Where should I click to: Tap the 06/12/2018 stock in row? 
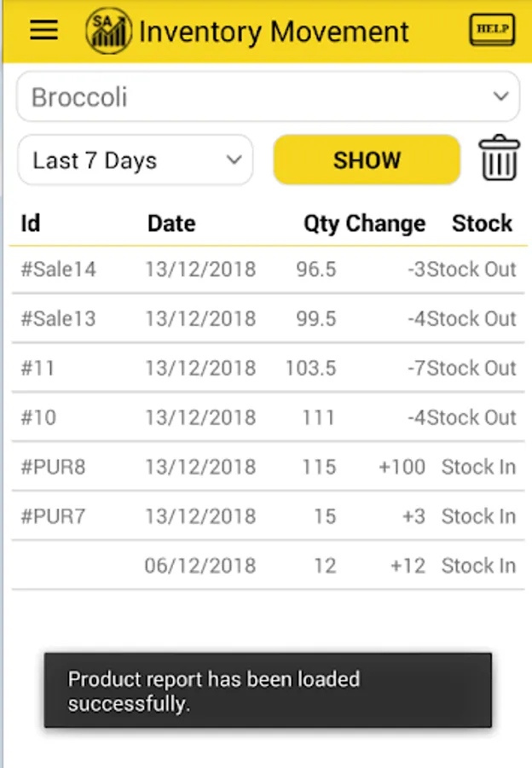(268, 566)
